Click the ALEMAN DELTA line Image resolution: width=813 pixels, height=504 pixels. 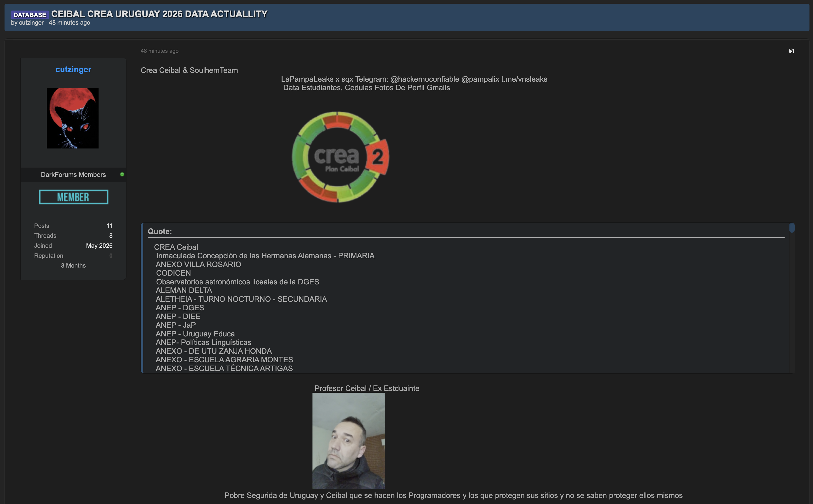184,290
